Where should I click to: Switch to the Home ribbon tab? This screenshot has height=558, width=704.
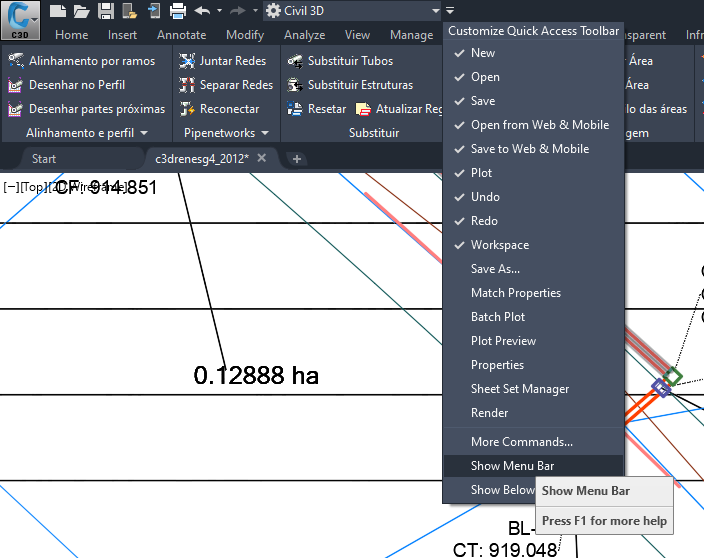click(x=71, y=35)
